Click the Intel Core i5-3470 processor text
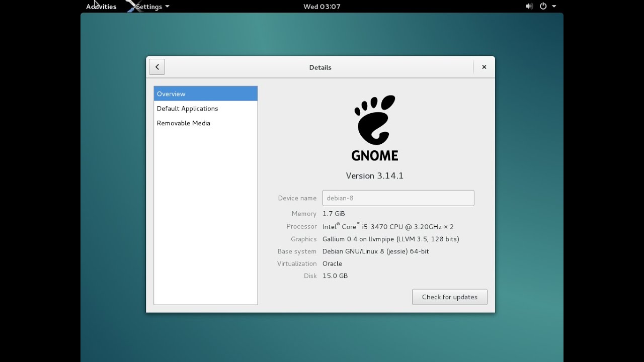Image resolution: width=644 pixels, height=362 pixels. click(388, 226)
